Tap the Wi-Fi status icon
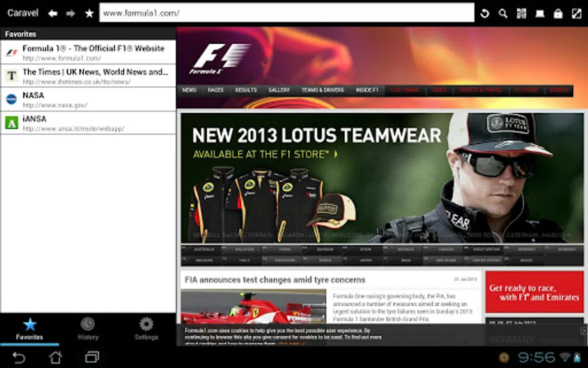 click(565, 358)
